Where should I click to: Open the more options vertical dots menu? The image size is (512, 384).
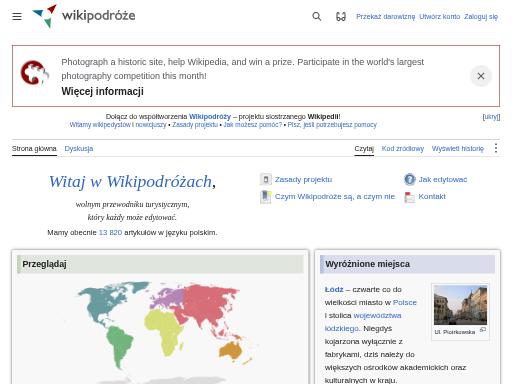496,148
